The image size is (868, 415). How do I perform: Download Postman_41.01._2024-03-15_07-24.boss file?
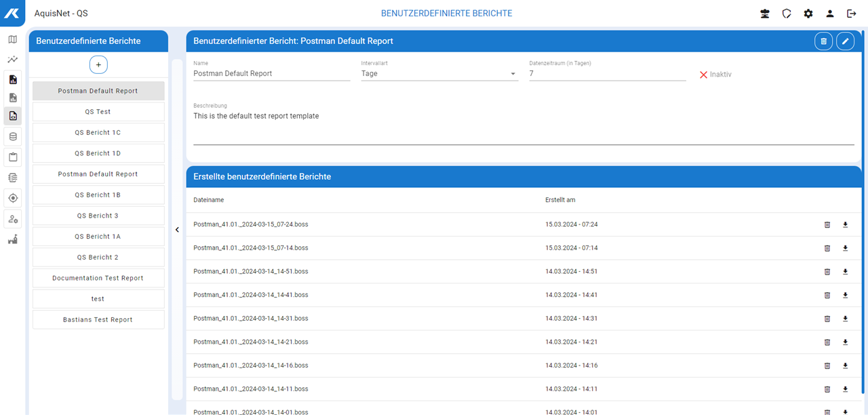[x=845, y=224]
